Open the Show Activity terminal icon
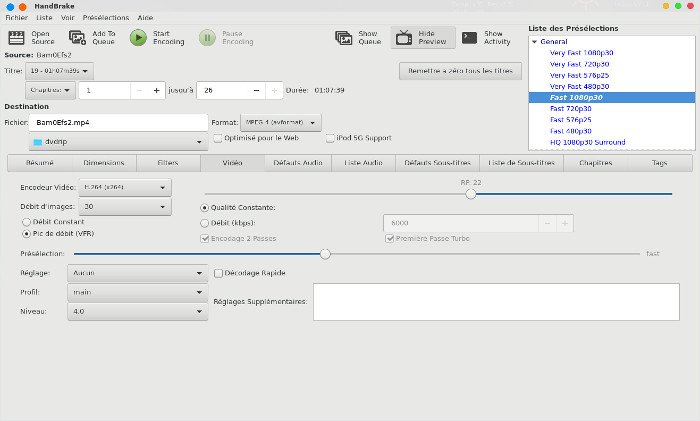The image size is (700, 421). pos(469,38)
